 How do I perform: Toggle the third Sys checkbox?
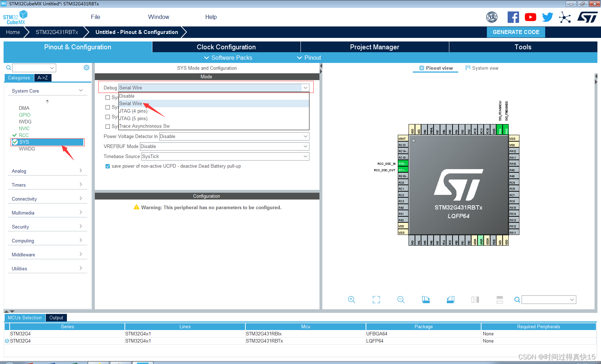pyautogui.click(x=108, y=117)
